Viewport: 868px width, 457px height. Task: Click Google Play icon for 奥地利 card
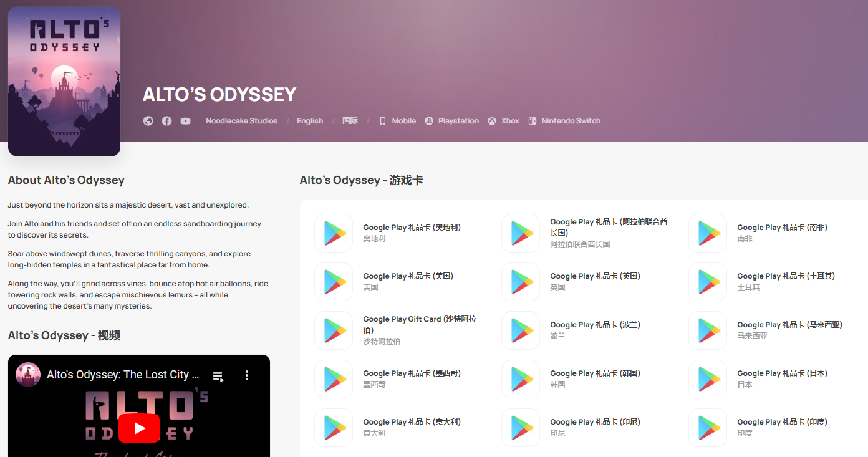[x=334, y=233]
